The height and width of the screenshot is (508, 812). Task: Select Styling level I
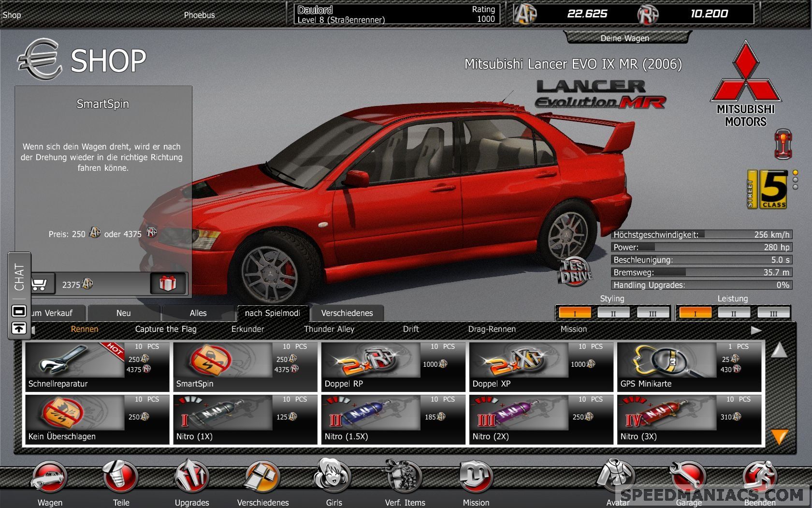pos(575,313)
